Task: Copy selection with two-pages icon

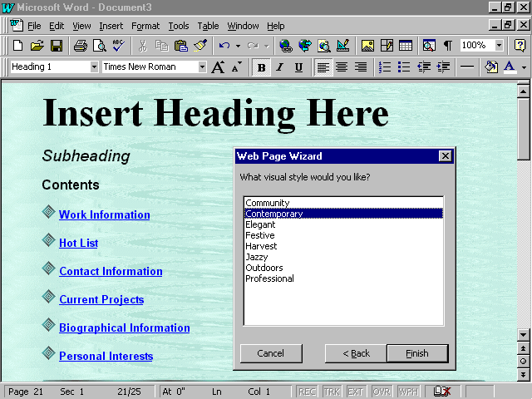Action: (161, 45)
